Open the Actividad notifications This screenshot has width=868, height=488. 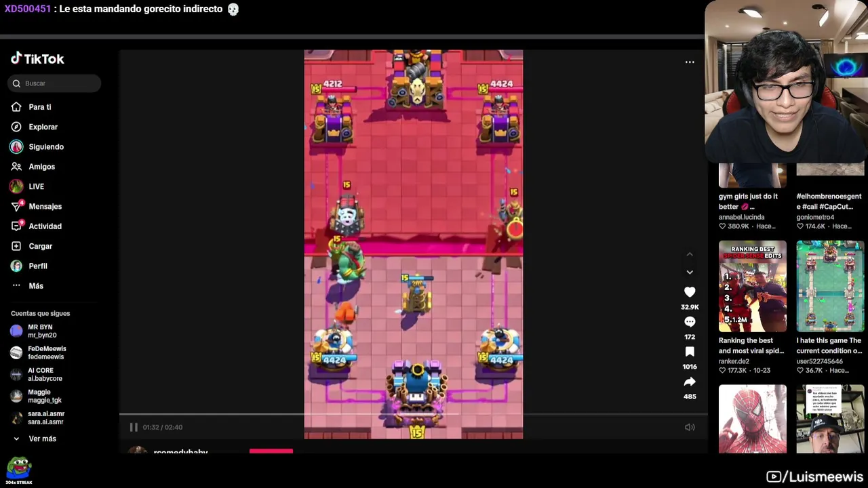(x=45, y=226)
